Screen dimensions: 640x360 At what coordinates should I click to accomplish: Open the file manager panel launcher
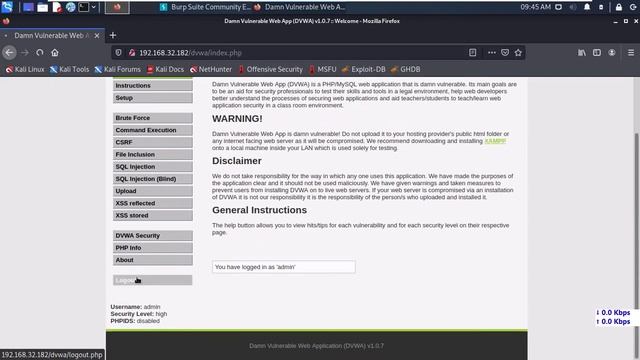click(42, 7)
